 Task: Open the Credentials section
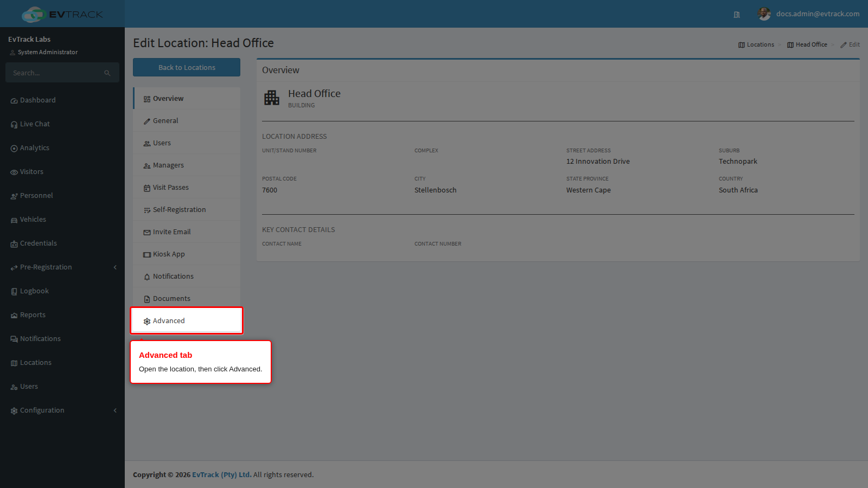62,243
